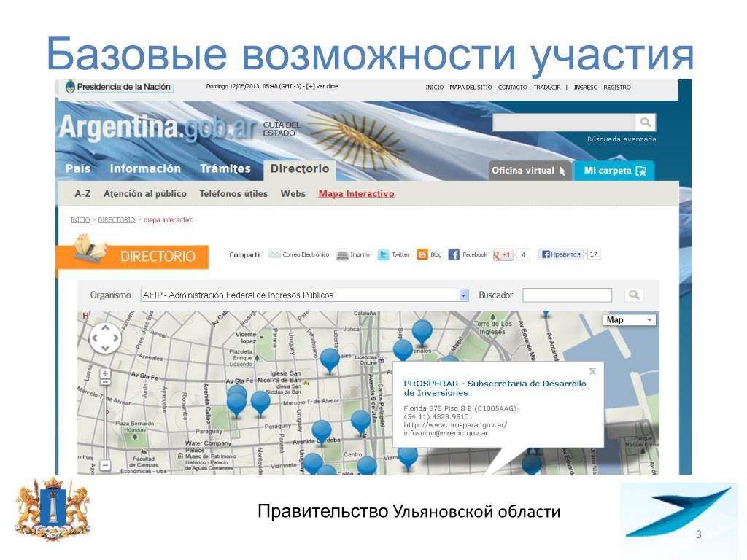Image resolution: width=747 pixels, height=560 pixels.
Task: Click the CONTACTO top link
Action: pyautogui.click(x=513, y=87)
